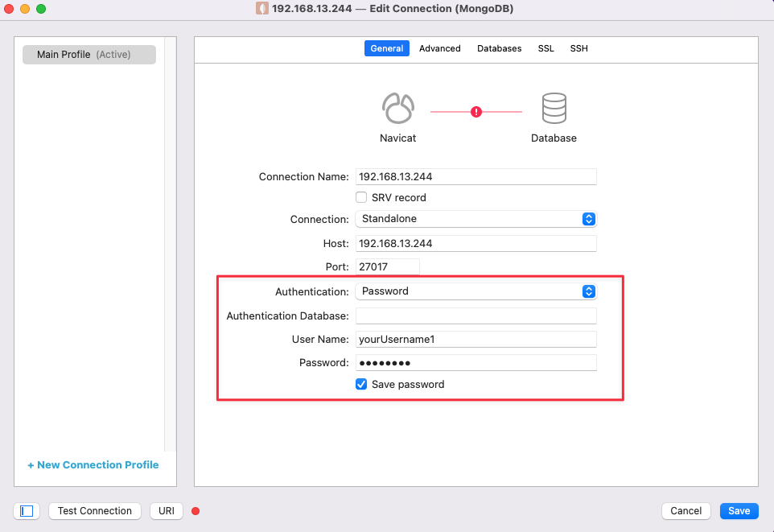Open the Authentication method dropdown
Screen dimensions: 774x532
(x=476, y=291)
